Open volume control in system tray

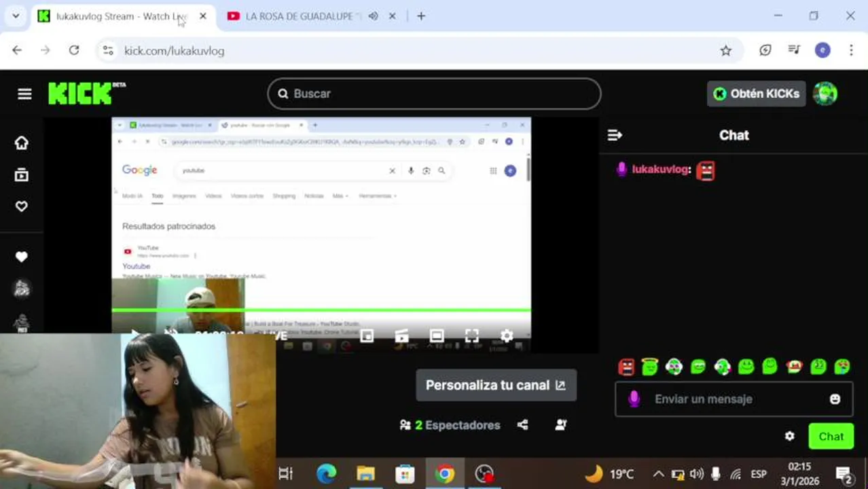[x=696, y=474]
